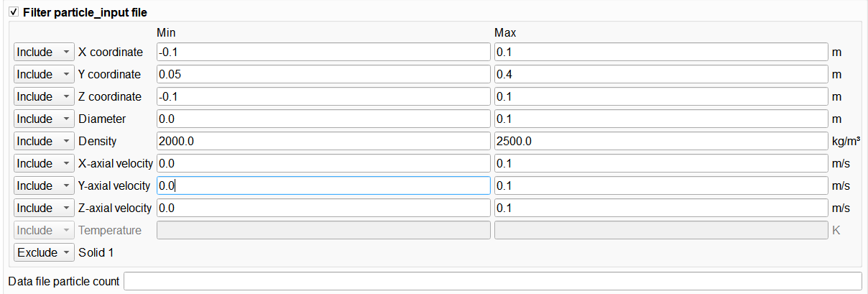Open the Z coordinate Include dropdown
This screenshot has width=868, height=294.
pyautogui.click(x=43, y=96)
